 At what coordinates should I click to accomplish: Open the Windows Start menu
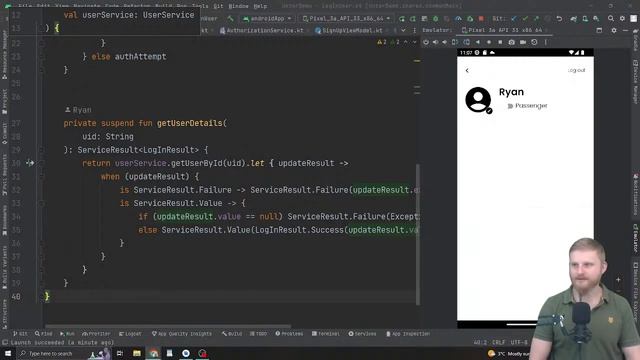(8, 353)
